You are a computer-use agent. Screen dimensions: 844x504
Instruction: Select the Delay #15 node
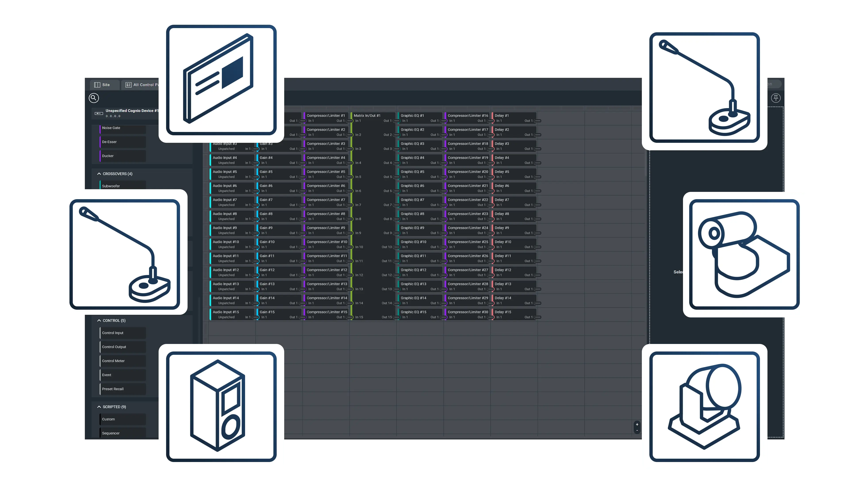click(x=514, y=315)
